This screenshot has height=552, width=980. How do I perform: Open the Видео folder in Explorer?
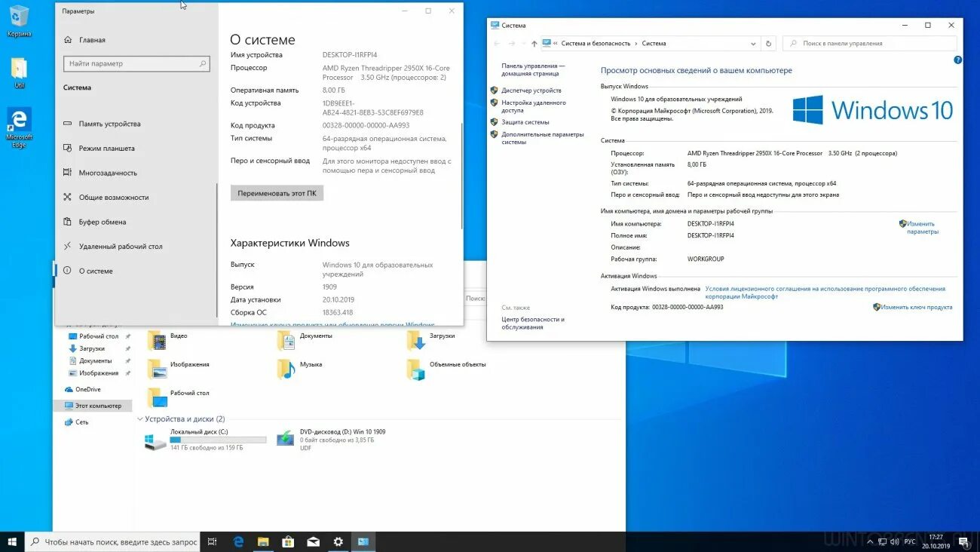coord(167,339)
